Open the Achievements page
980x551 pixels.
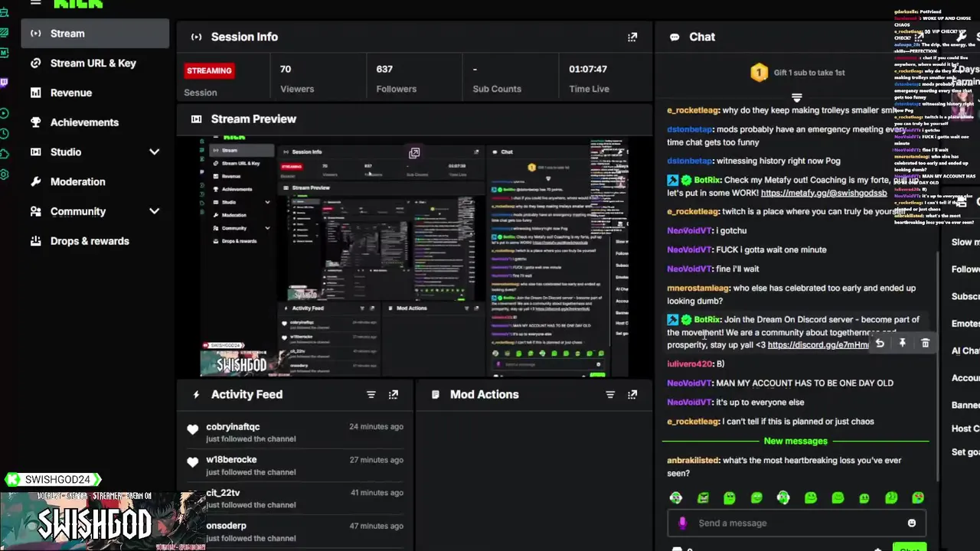tap(96, 122)
